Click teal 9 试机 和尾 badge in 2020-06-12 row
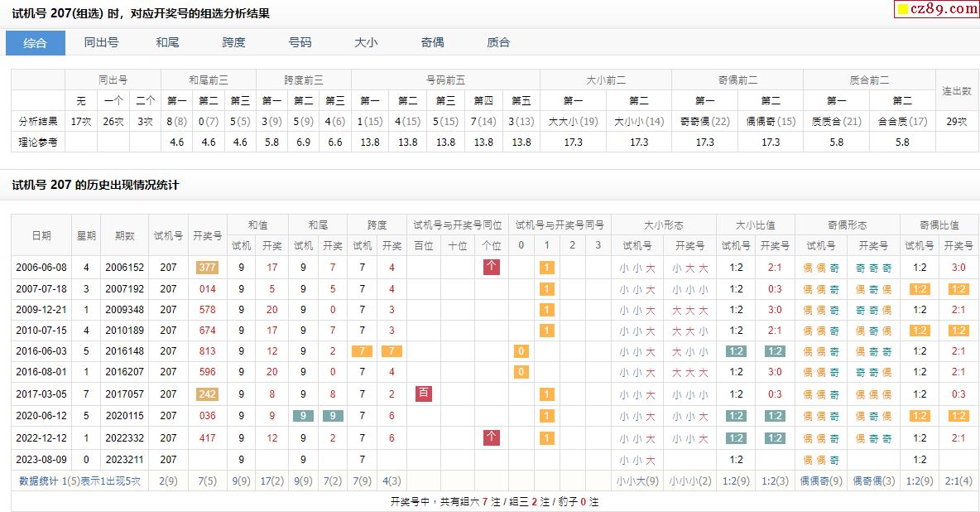Viewport: 980px width, 512px height. pos(303,416)
